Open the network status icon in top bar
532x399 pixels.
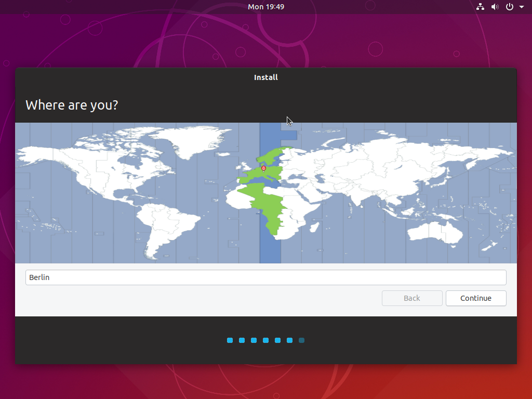(x=480, y=7)
